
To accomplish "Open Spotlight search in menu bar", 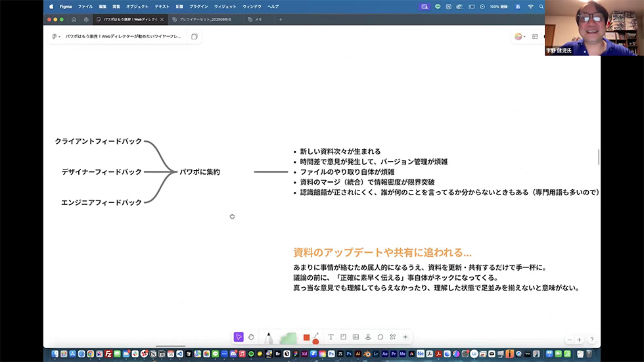I will (x=541, y=7).
